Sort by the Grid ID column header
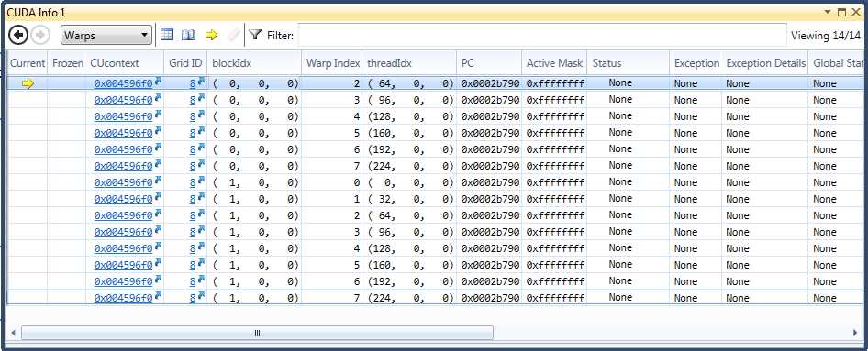Screen dimensions: 868x351 185,63
